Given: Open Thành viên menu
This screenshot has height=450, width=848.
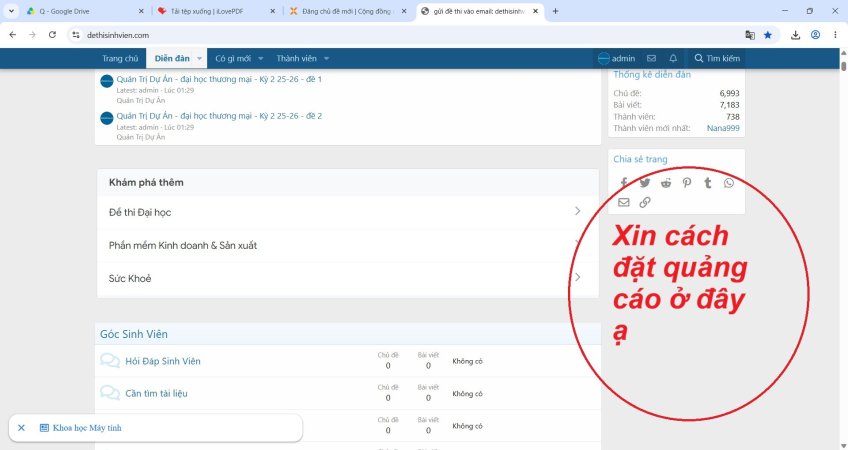Looking at the screenshot, I should coord(296,58).
